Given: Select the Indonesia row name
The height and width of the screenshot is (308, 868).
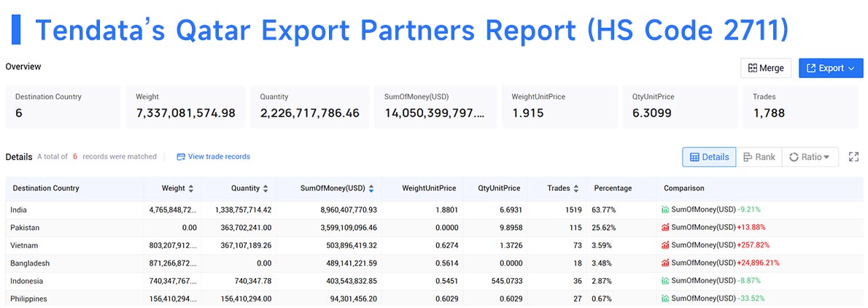Looking at the screenshot, I should point(26,281).
